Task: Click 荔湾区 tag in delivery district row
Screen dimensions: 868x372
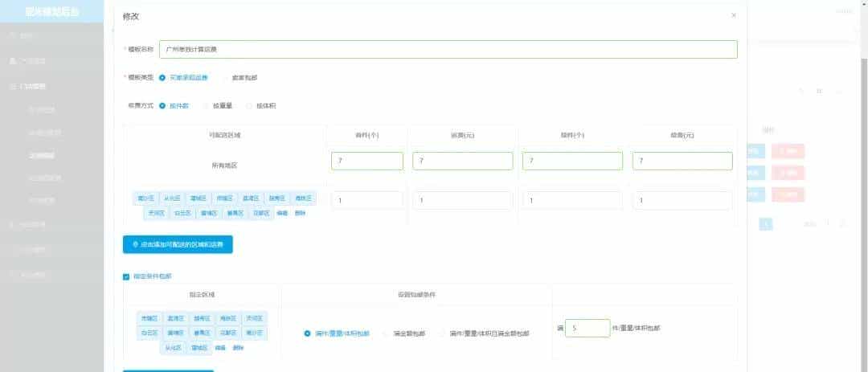Action: coord(251,198)
